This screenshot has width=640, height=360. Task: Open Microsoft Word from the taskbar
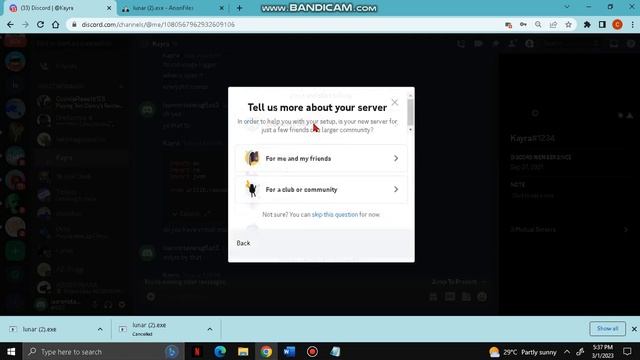click(289, 351)
